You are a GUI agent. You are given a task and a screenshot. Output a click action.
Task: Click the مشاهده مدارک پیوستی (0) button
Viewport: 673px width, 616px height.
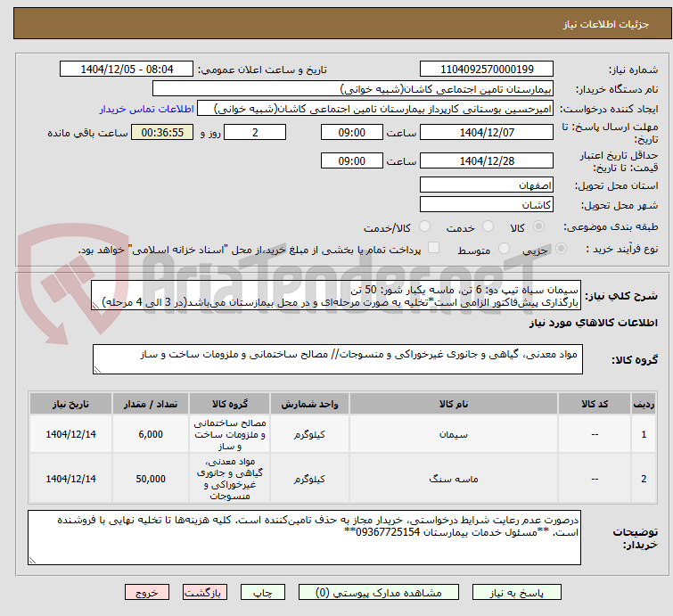(379, 593)
